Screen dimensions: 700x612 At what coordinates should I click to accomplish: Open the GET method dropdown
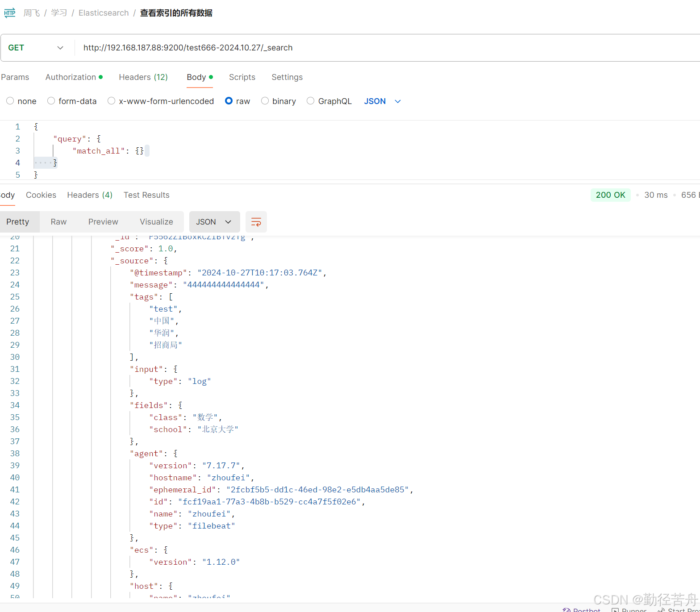pos(36,48)
